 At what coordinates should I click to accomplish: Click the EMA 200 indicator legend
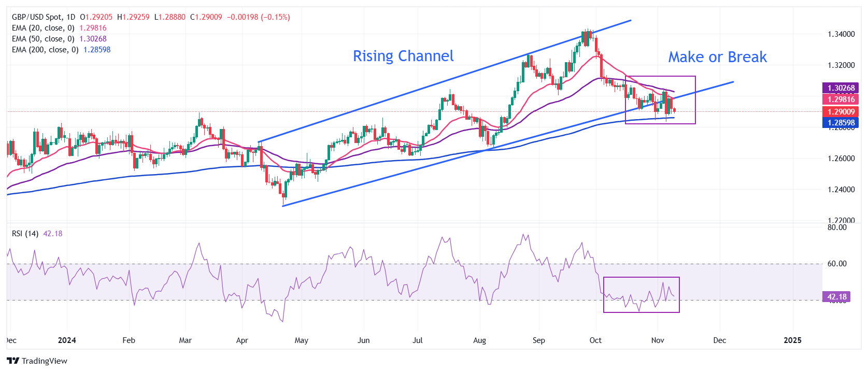(45, 50)
